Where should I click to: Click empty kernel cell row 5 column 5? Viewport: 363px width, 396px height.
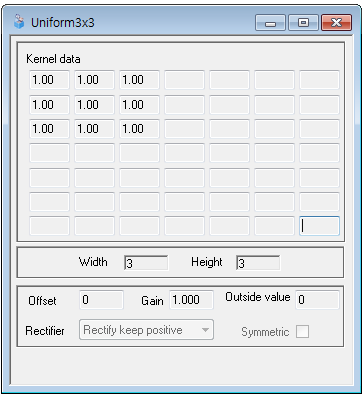[x=229, y=178]
